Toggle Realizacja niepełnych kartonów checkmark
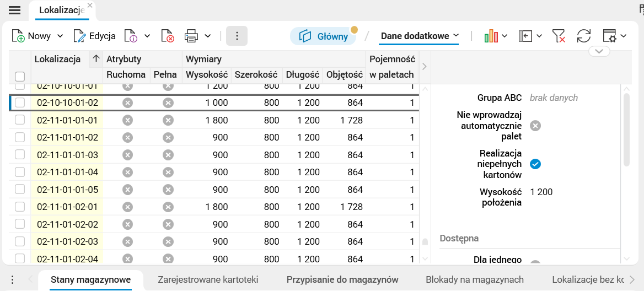The width and height of the screenshot is (644, 291). tap(535, 164)
